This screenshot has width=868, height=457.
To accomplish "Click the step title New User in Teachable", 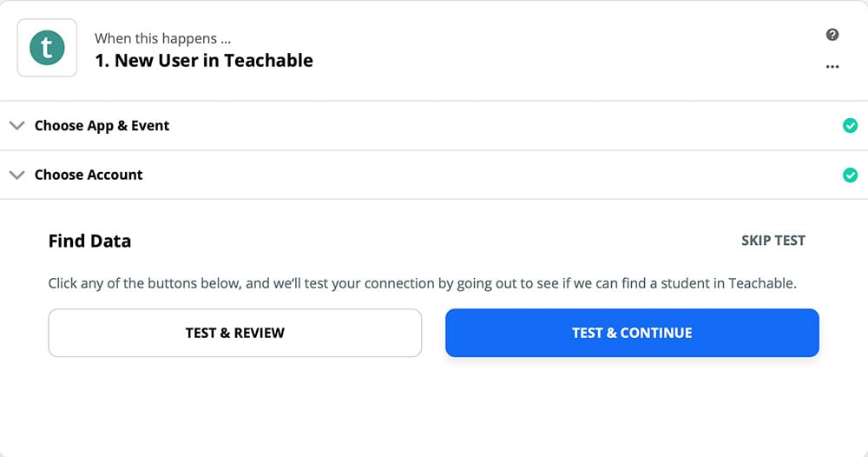I will click(x=214, y=61).
